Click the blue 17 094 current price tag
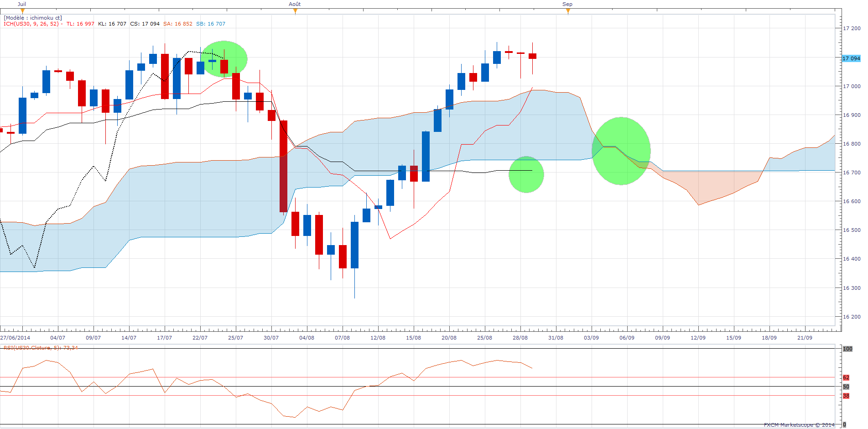Image resolution: width=868 pixels, height=429 pixels. 851,58
